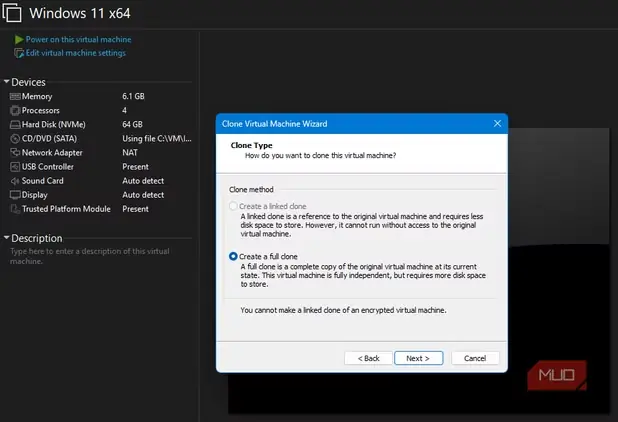Click the Trusted Platform Module icon
The width and height of the screenshot is (618, 422).
point(15,209)
